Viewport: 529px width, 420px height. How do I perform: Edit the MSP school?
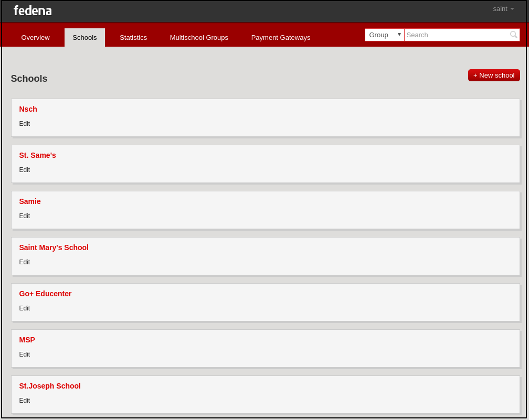click(25, 354)
